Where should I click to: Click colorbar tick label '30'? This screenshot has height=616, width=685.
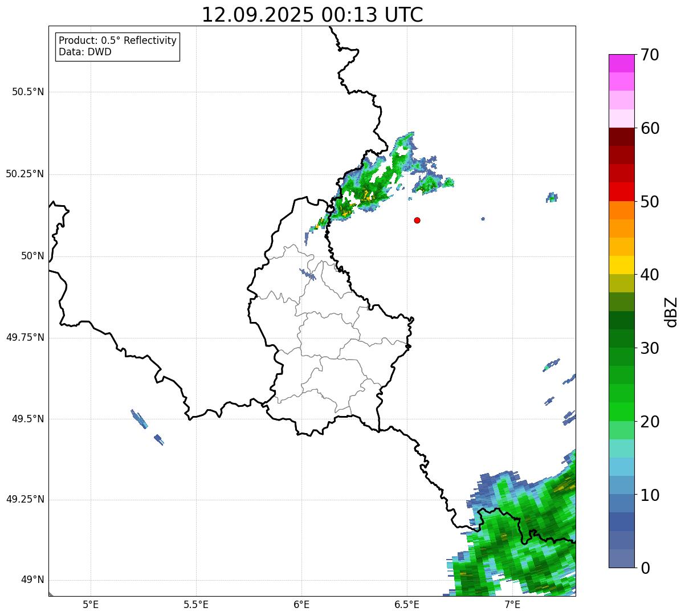click(x=650, y=348)
